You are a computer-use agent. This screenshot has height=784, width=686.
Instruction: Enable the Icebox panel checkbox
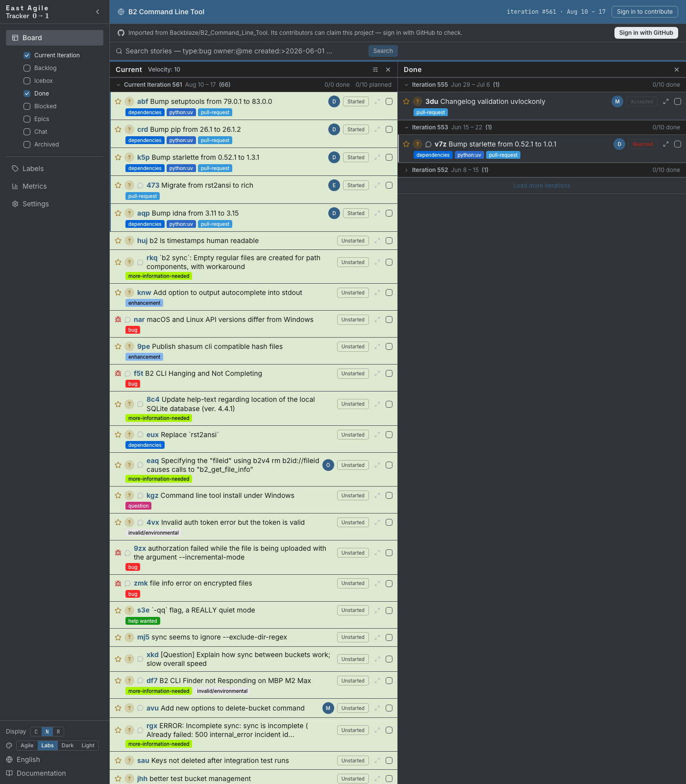[27, 81]
